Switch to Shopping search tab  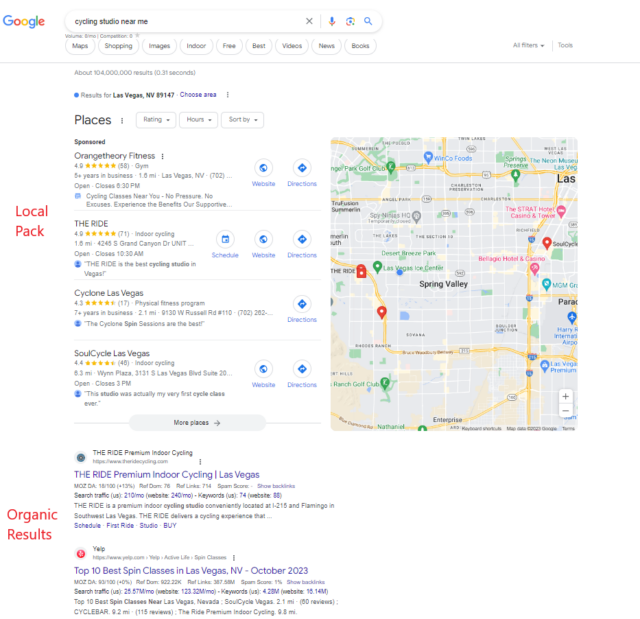118,46
